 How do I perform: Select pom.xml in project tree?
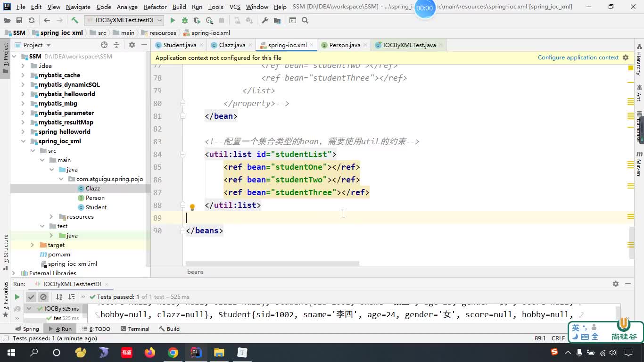pyautogui.click(x=59, y=255)
